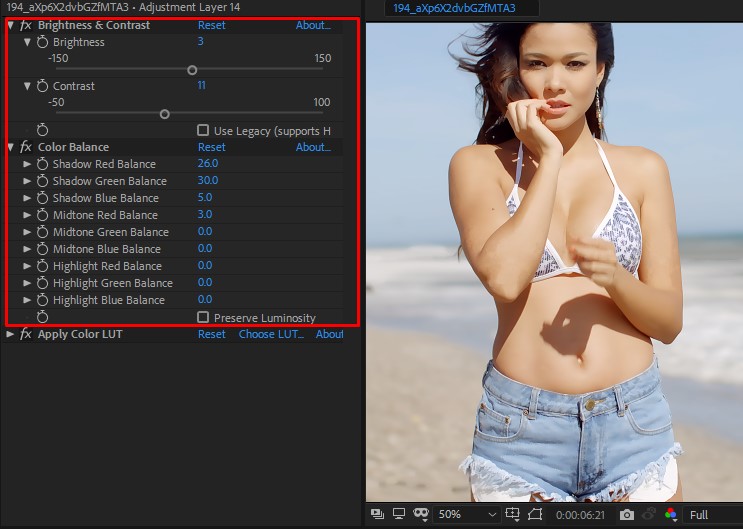Expand Midtone Blue Balance property
The width and height of the screenshot is (743, 529).
(27, 249)
